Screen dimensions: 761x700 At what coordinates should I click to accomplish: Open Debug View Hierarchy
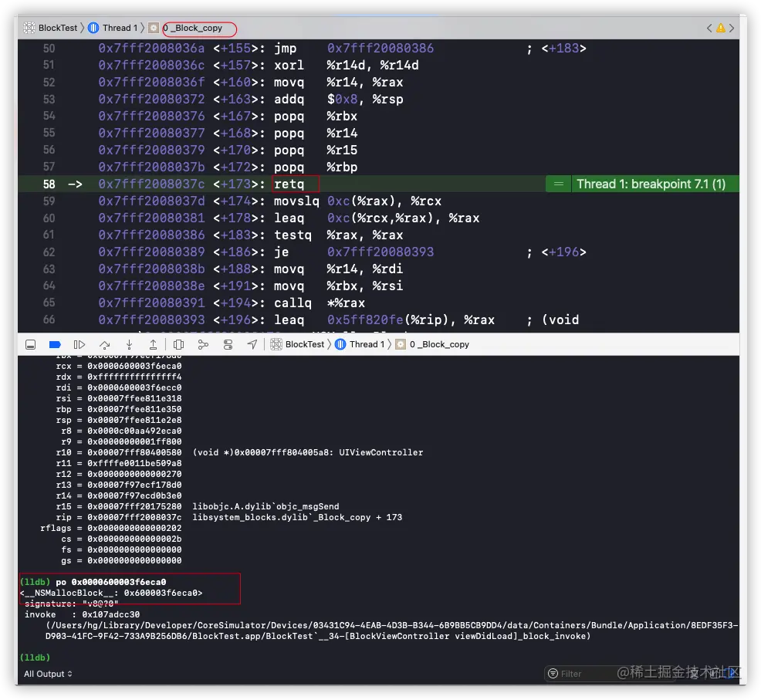pos(178,345)
